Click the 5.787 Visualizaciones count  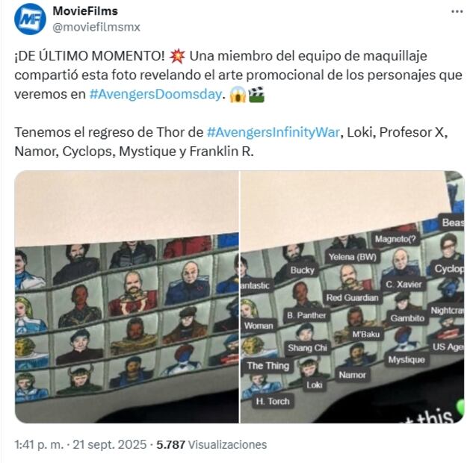pos(211,444)
